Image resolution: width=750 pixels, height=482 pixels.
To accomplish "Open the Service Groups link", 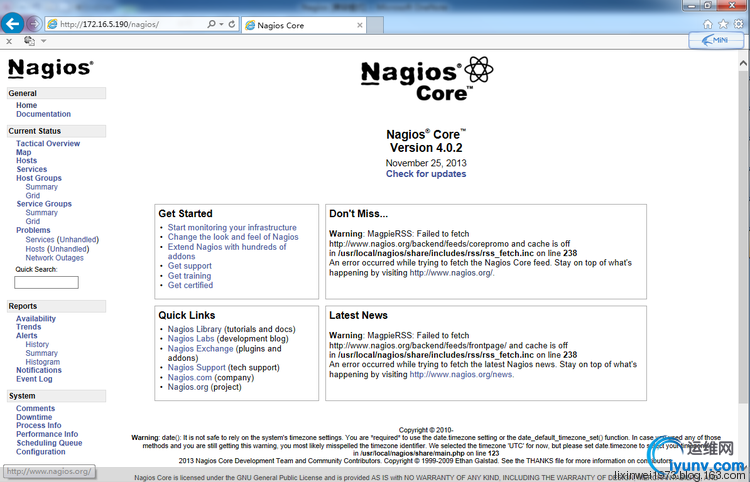I will click(44, 204).
